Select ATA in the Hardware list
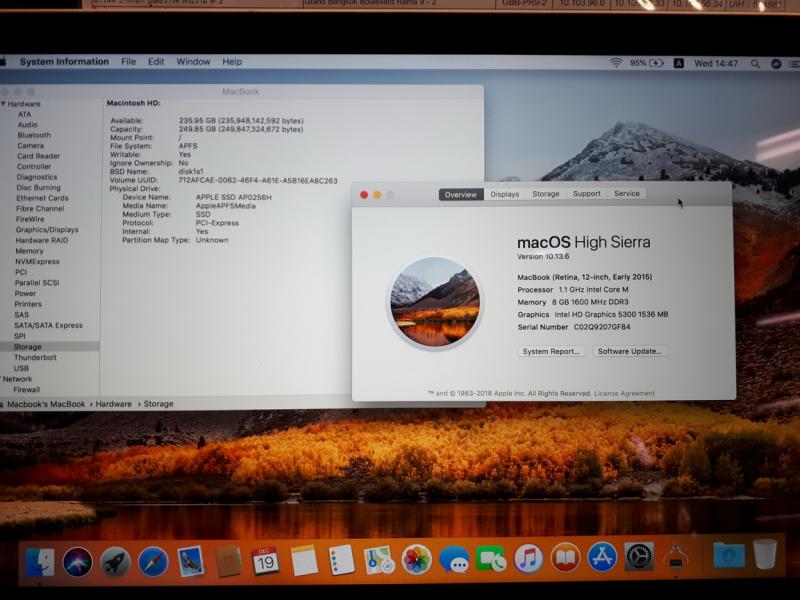The image size is (800, 600). tap(24, 114)
